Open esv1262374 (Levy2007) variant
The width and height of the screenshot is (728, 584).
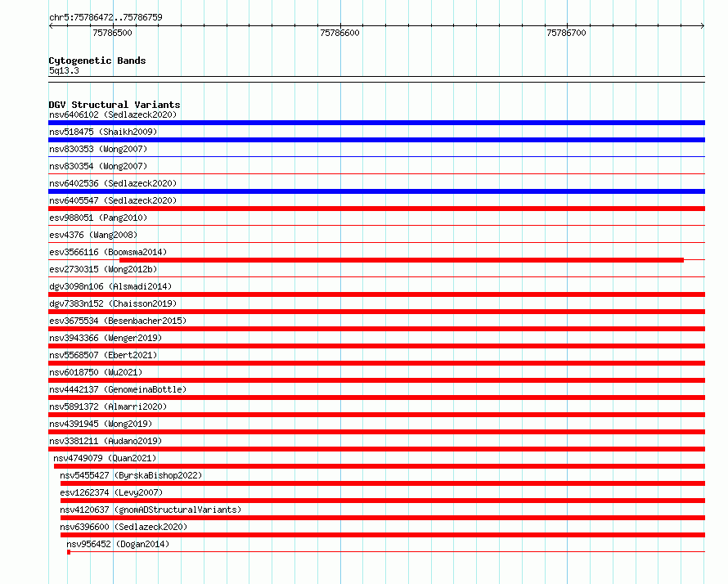point(111,492)
